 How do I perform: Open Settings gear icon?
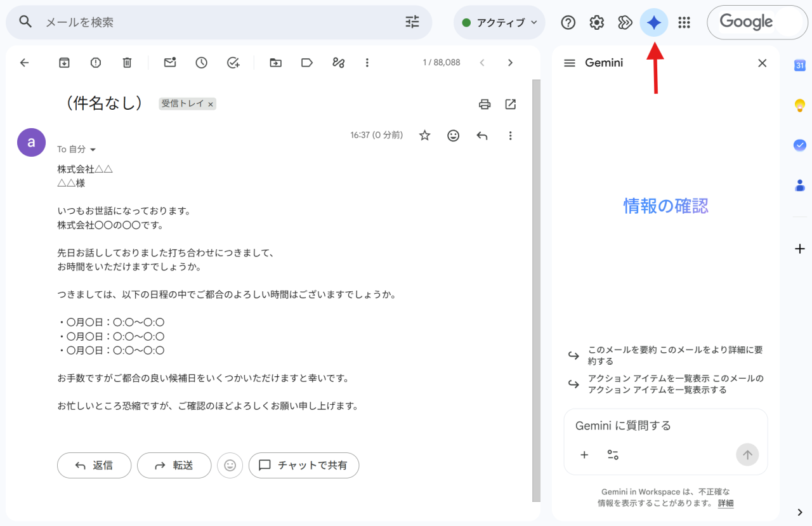click(597, 22)
